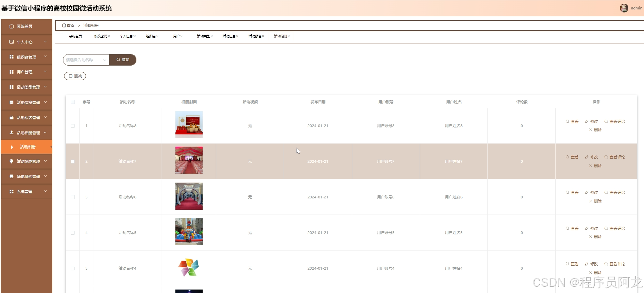Close the 活动报名 tab with its X

point(263,36)
